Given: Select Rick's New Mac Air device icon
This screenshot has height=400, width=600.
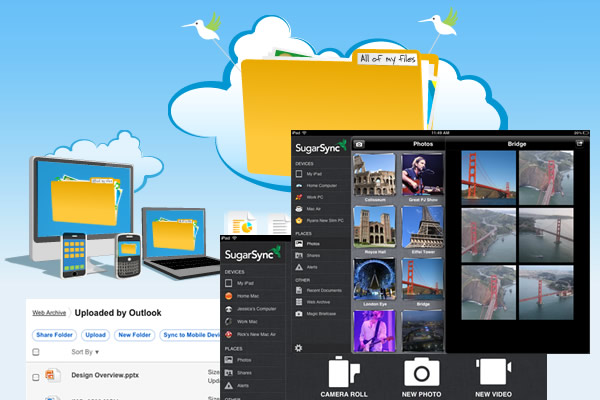Looking at the screenshot, I should coord(228,334).
